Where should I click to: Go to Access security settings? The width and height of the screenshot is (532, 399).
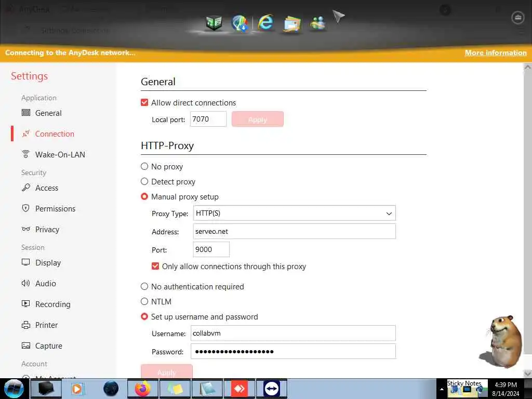click(x=39, y=188)
